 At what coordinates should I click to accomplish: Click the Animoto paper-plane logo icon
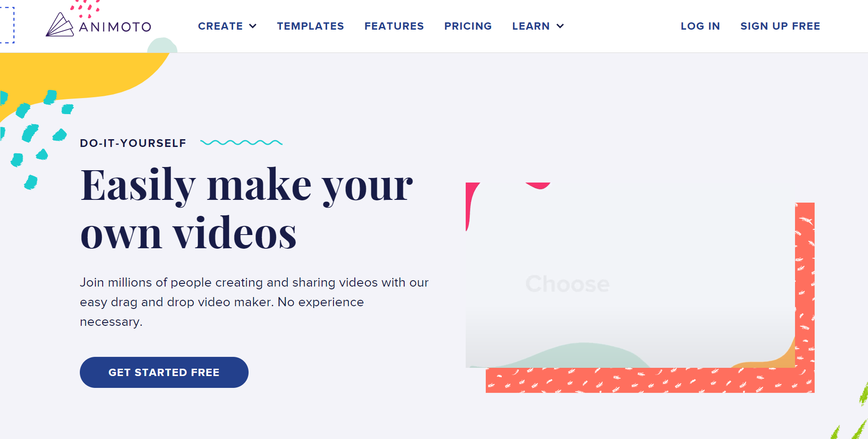(60, 25)
